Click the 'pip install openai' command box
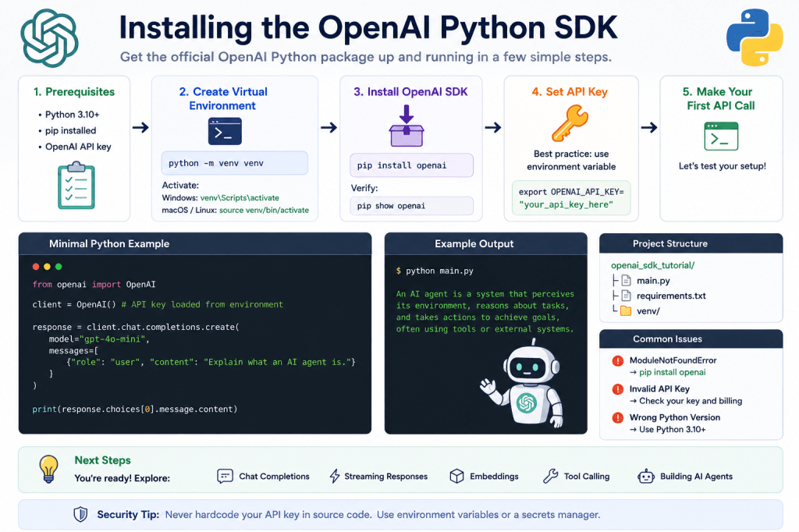 click(x=411, y=165)
